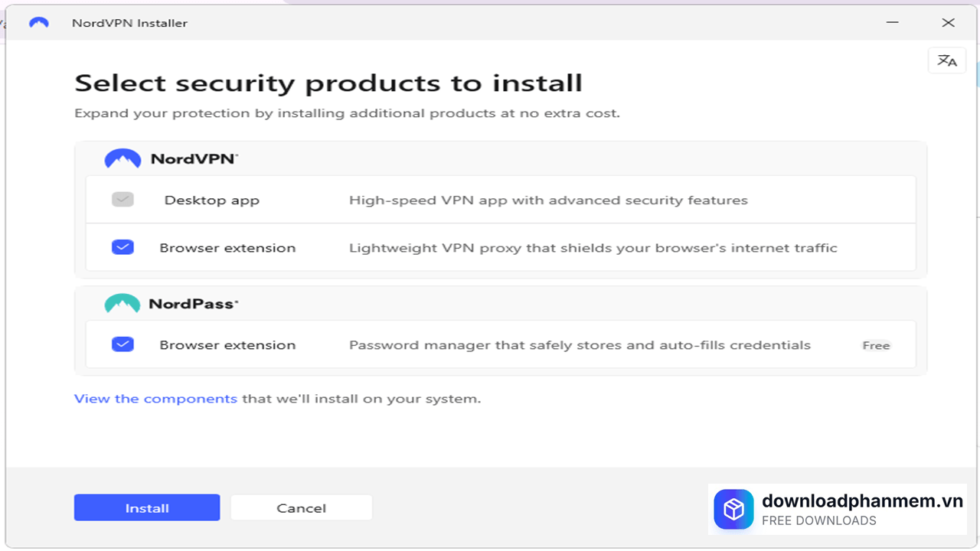Click the downloadphanmem.vn box icon

(x=733, y=510)
